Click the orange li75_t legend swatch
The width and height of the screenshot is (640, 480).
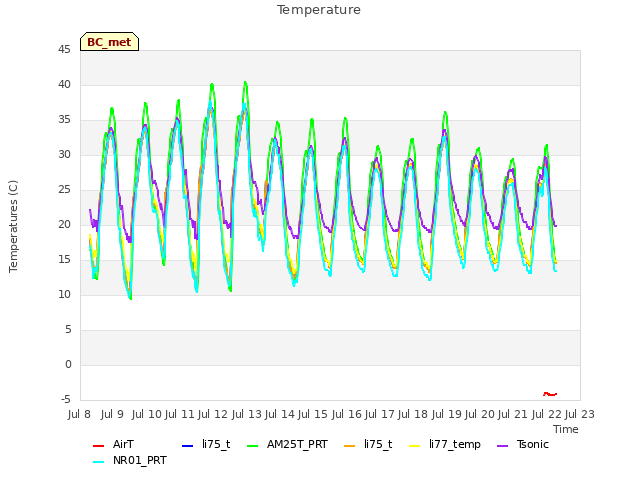tap(350, 445)
